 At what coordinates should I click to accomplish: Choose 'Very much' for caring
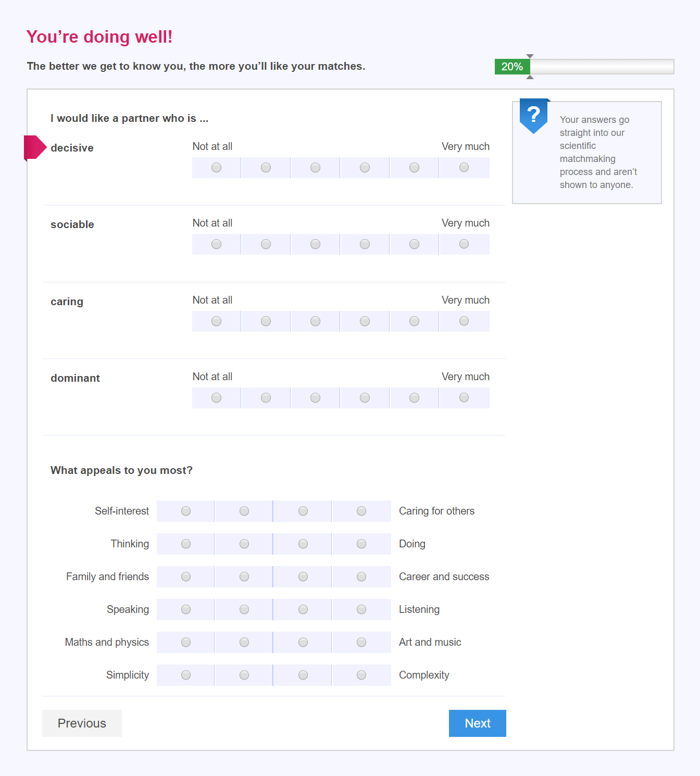[x=464, y=321]
